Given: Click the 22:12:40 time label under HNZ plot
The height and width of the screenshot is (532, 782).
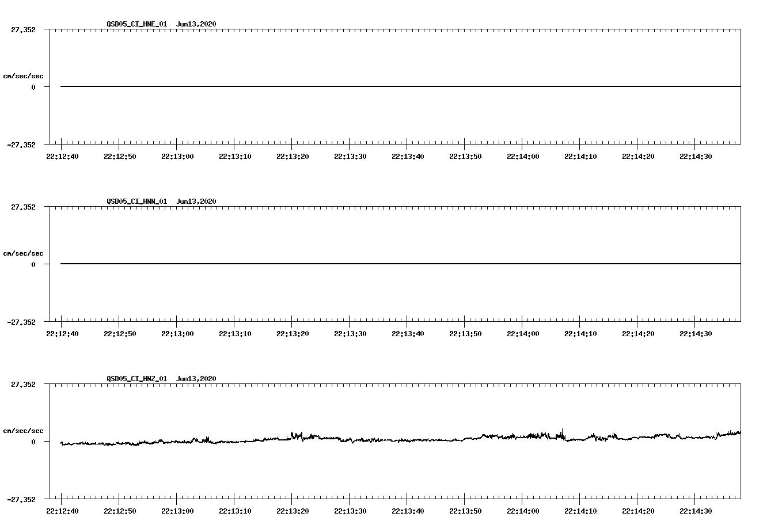Looking at the screenshot, I should coord(62,511).
